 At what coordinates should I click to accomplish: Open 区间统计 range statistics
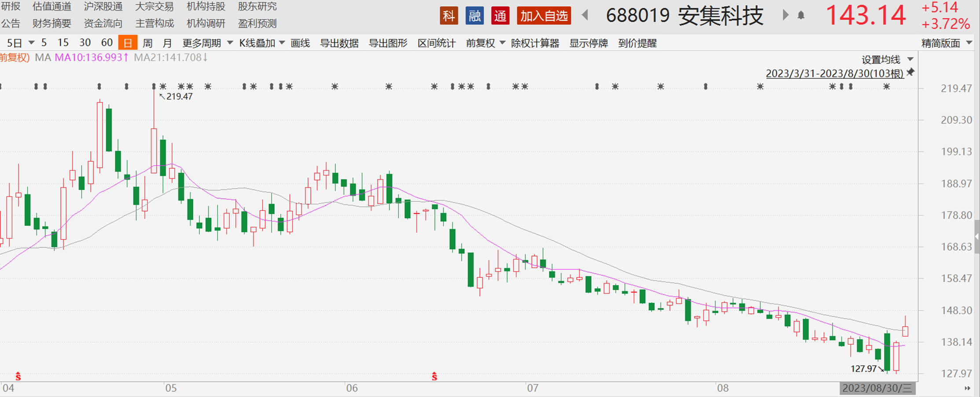[x=437, y=43]
